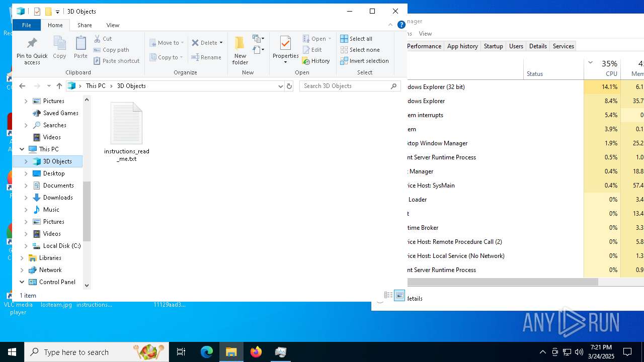The height and width of the screenshot is (362, 644).
Task: Select instructions_read_me.txt file
Action: coord(126,132)
